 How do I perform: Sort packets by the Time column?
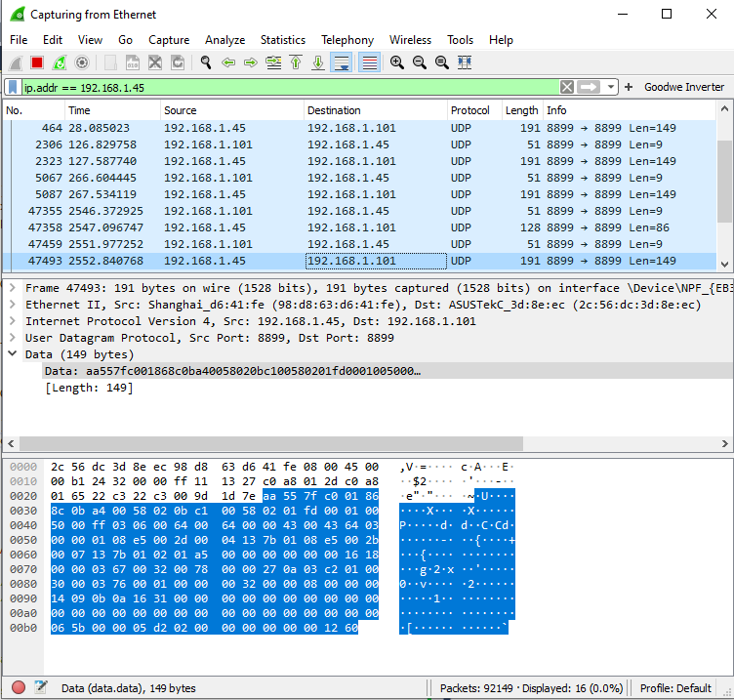112,110
